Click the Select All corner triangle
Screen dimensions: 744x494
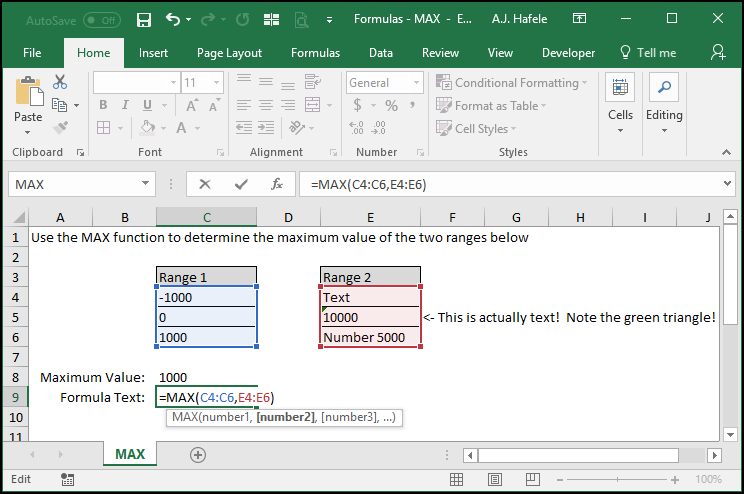(x=19, y=217)
